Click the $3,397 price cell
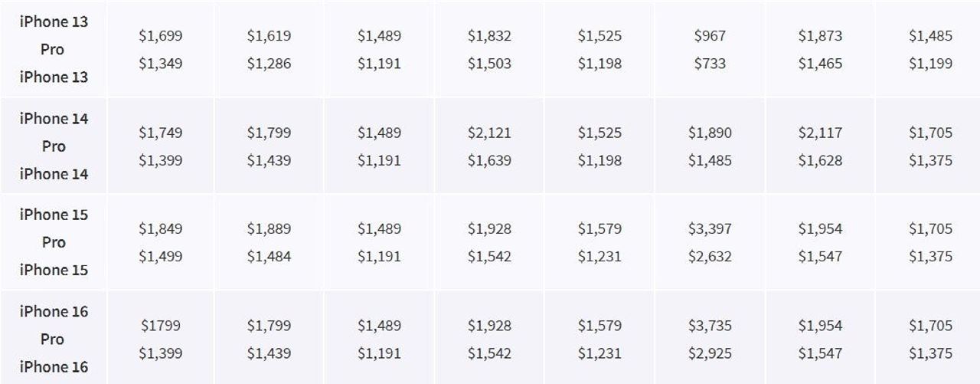 click(x=710, y=228)
